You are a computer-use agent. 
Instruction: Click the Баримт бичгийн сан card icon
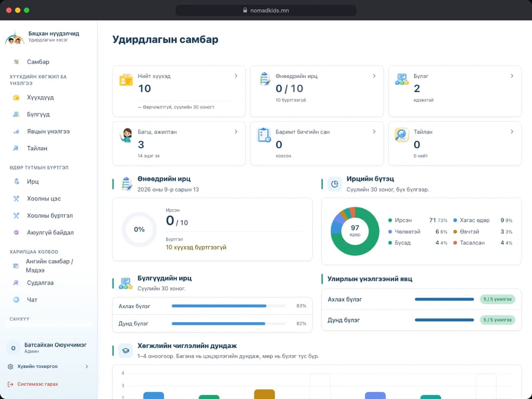coord(265,135)
